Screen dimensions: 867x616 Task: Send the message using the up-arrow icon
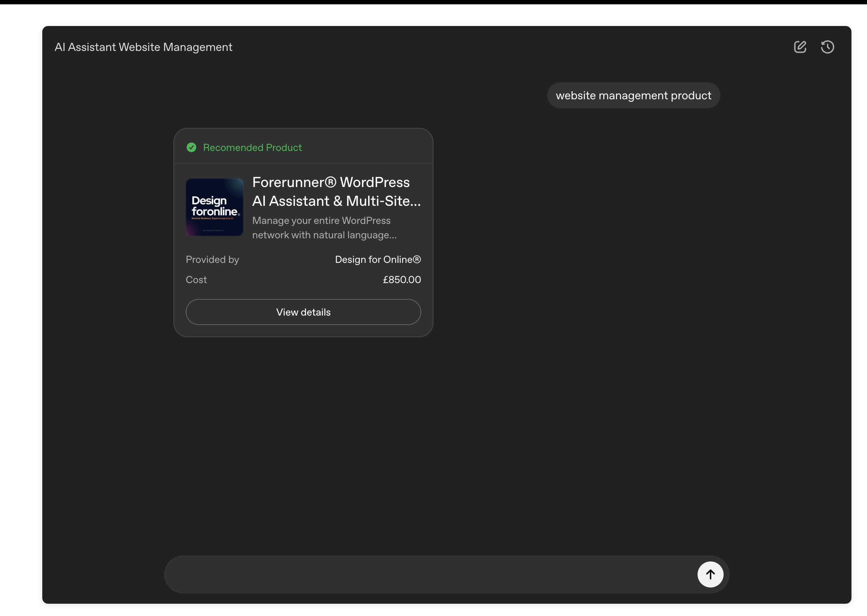tap(710, 574)
